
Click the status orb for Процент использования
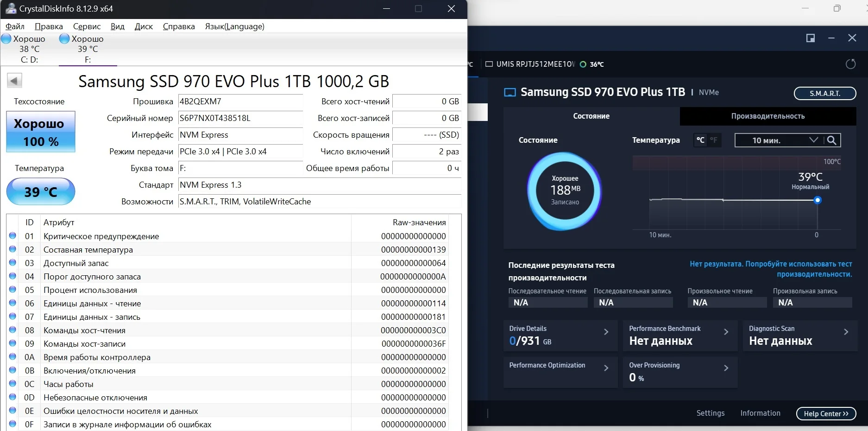click(13, 290)
